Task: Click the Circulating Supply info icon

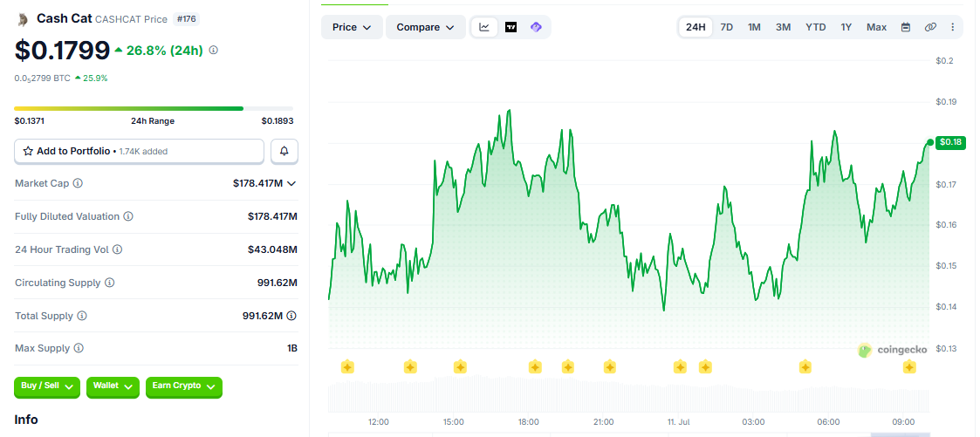Action: [x=109, y=283]
